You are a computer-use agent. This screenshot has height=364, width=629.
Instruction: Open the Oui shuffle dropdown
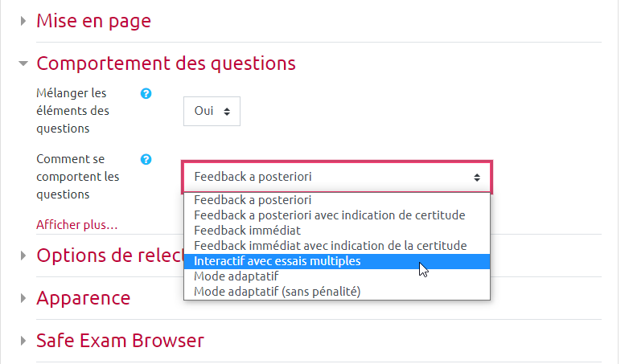(x=212, y=112)
